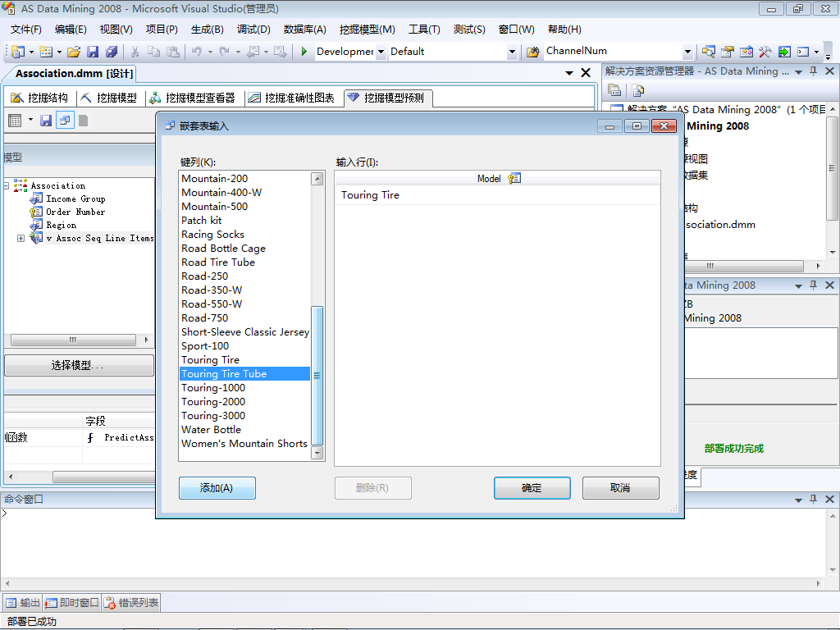Select Sport-100 in key list
The width and height of the screenshot is (840, 630).
point(244,346)
